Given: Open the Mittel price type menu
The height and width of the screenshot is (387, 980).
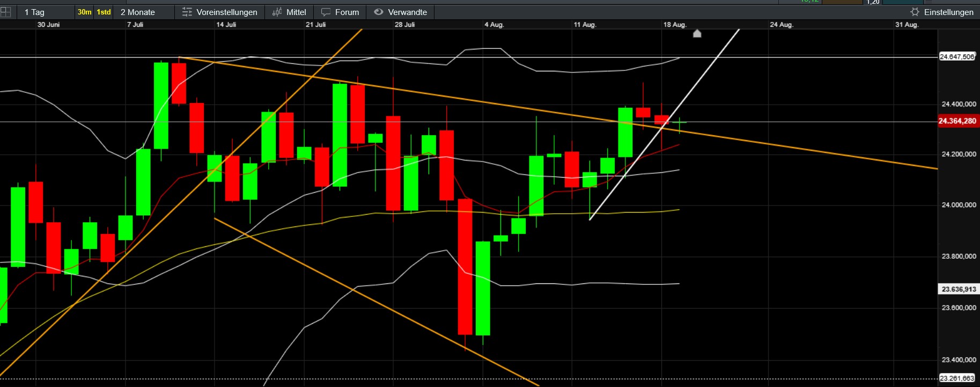Looking at the screenshot, I should coord(289,12).
